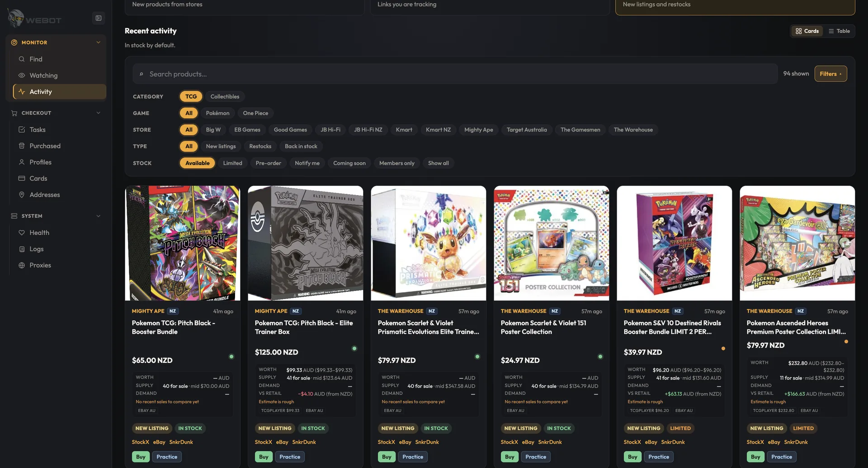Click the System section server icon
Screen dimensions: 868x468
(14, 216)
